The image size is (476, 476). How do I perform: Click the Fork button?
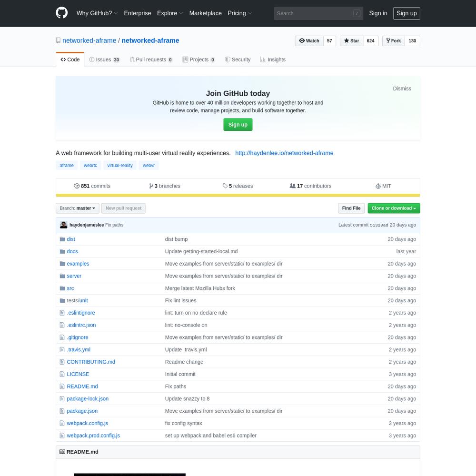[x=394, y=40]
